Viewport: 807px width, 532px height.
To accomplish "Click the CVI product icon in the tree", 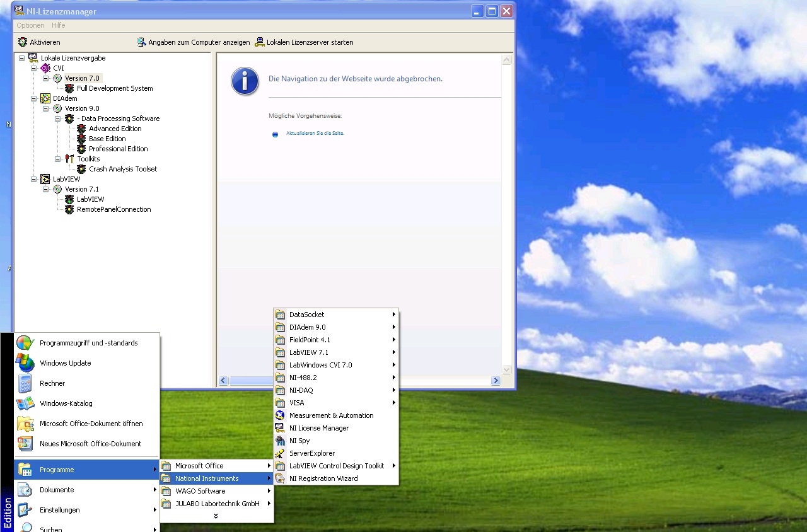I will (45, 68).
